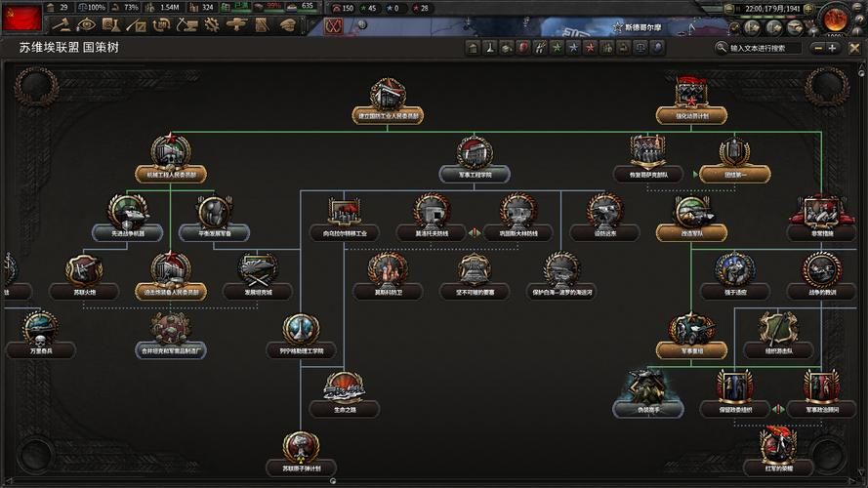The width and height of the screenshot is (868, 488).
Task: Toggle the flask research focus filter
Action: pos(489,48)
